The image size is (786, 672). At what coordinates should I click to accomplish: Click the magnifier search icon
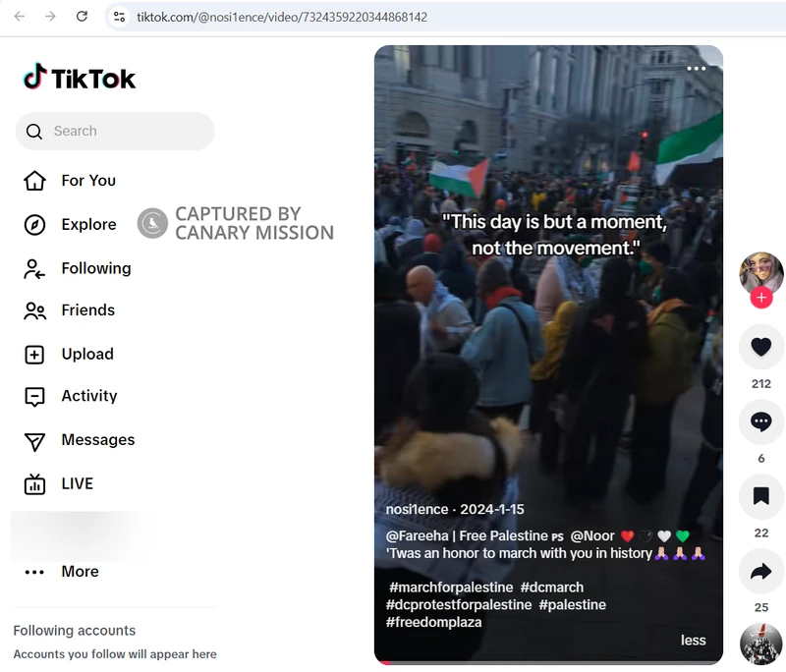point(34,132)
